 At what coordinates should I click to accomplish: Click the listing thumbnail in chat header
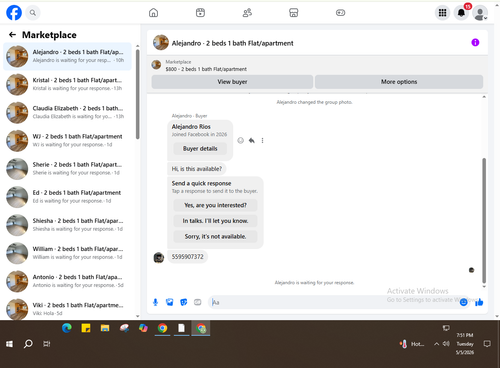coord(161,43)
